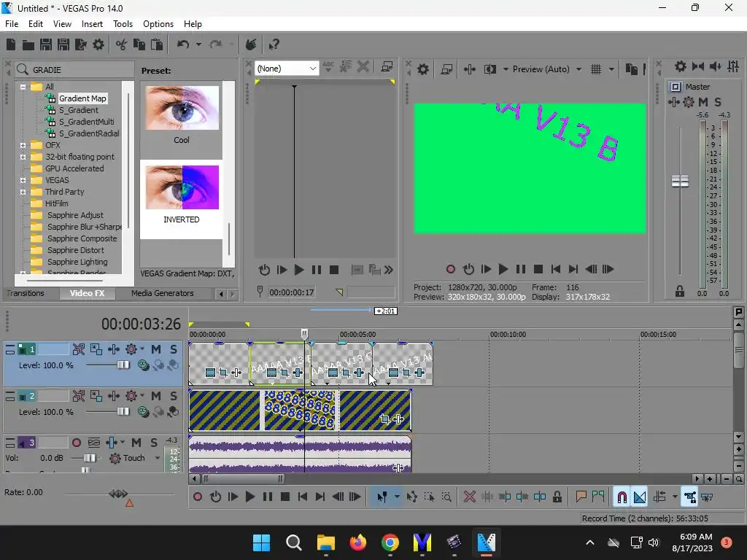
Task: Click Insert Marker icon in the timeline toolbar
Action: (581, 497)
